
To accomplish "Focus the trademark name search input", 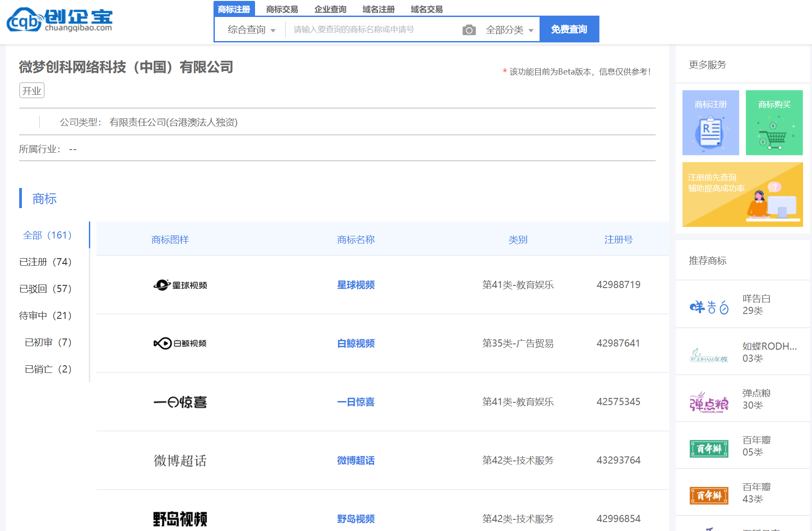I will [373, 29].
